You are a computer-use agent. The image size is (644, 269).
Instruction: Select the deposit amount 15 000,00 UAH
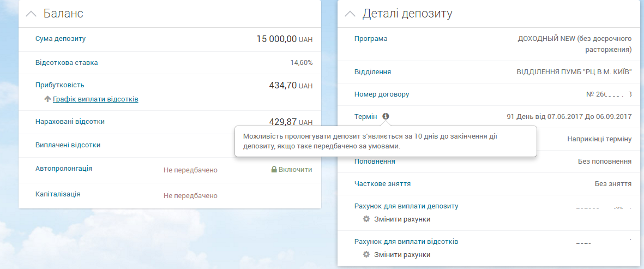285,39
